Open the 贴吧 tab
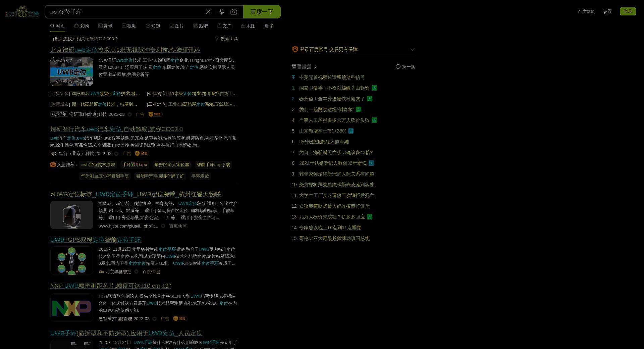 [201, 26]
